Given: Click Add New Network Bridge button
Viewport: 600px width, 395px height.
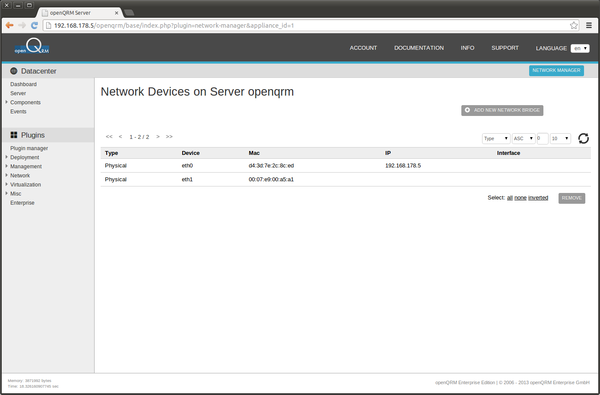Looking at the screenshot, I should 502,110.
